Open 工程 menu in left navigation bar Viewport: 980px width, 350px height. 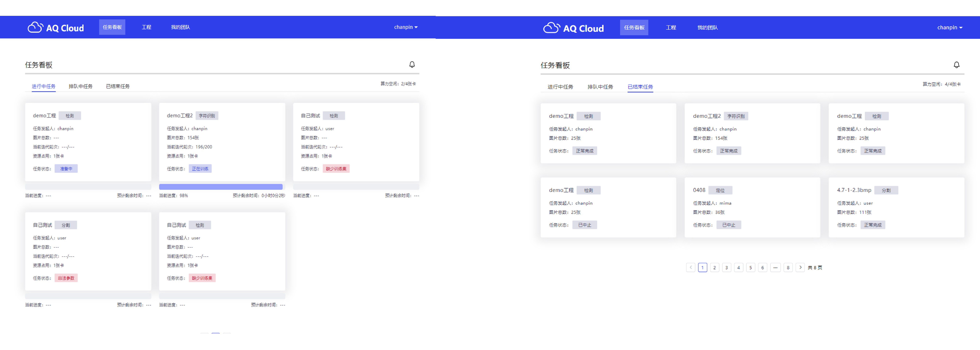pos(146,27)
